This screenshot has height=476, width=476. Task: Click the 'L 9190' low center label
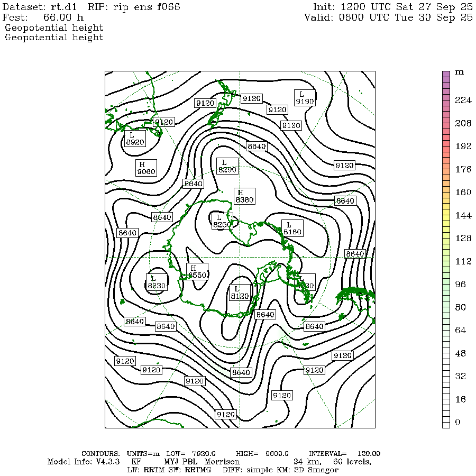pos(305,98)
